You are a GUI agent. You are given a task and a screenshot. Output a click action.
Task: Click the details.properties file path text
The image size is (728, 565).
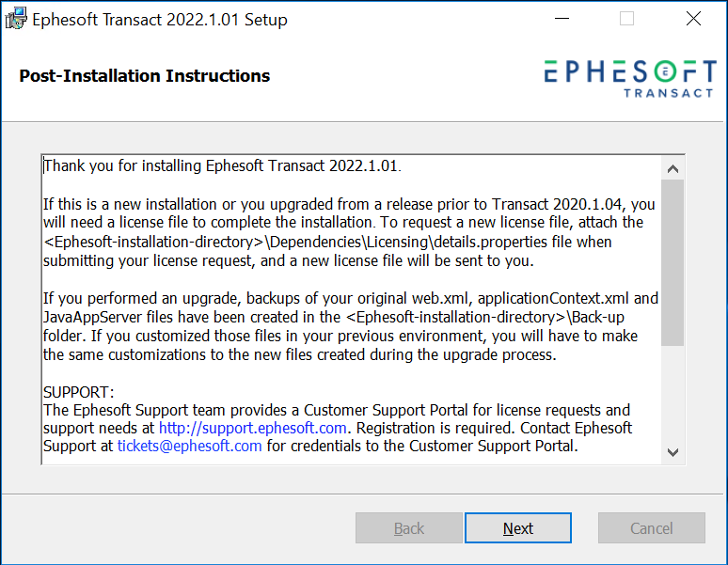tap(327, 242)
